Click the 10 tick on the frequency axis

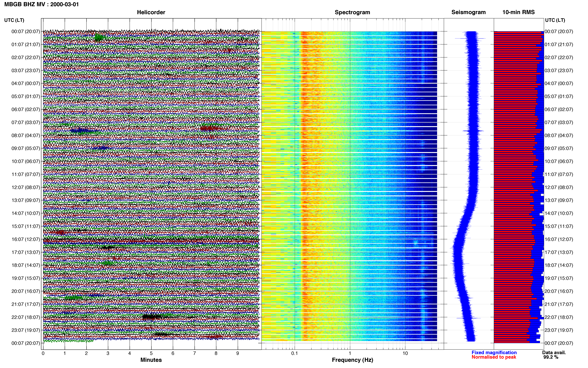coord(405,353)
